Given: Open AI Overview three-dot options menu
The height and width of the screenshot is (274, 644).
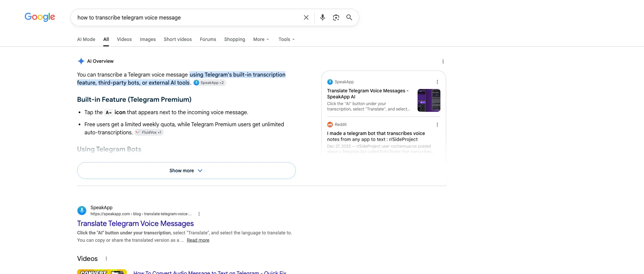Looking at the screenshot, I should (x=443, y=61).
